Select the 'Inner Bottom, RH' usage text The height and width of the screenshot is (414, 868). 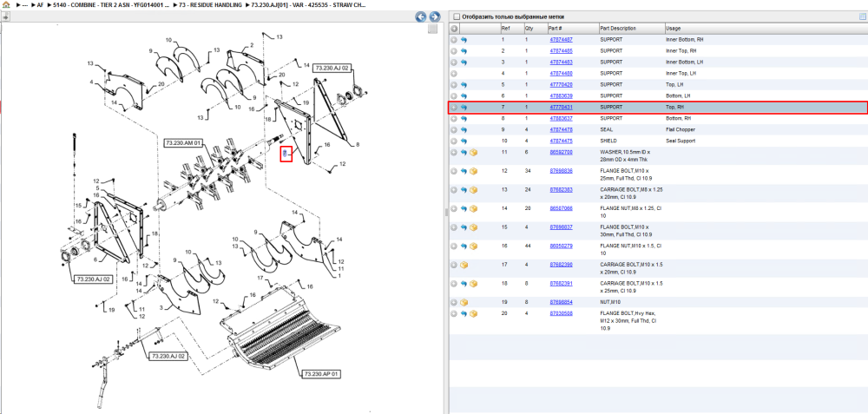click(685, 40)
